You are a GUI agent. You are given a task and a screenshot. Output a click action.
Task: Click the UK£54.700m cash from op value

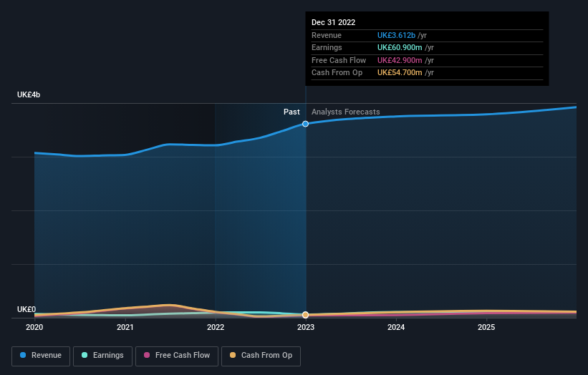[400, 73]
